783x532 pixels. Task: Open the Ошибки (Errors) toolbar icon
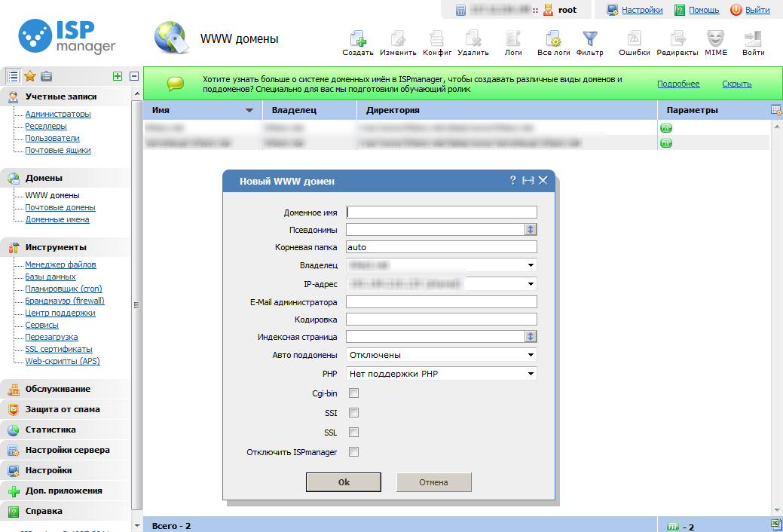coord(634,39)
